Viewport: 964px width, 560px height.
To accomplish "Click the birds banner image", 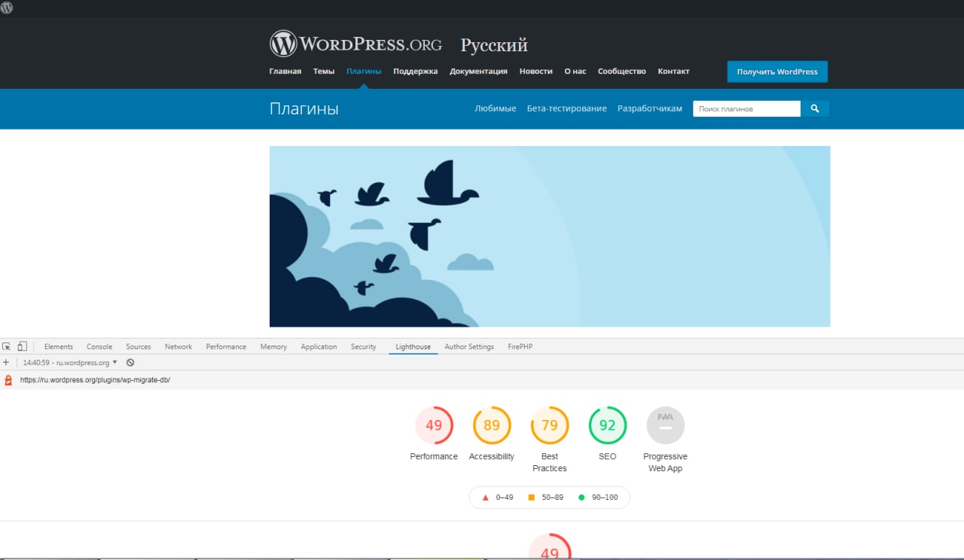I will (550, 236).
